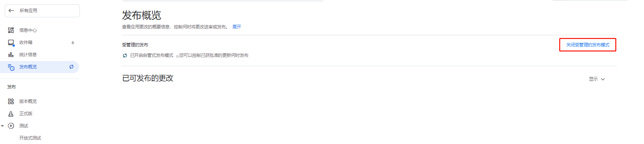Image resolution: width=644 pixels, height=144 pixels.
Task: Click the 测试 play-circle icon
Action: click(x=11, y=126)
